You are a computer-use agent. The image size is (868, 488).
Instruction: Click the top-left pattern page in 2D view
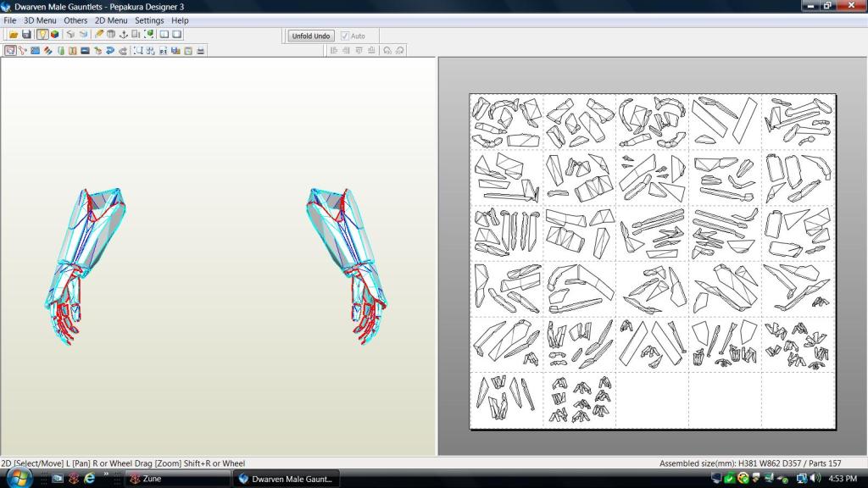[x=507, y=122]
